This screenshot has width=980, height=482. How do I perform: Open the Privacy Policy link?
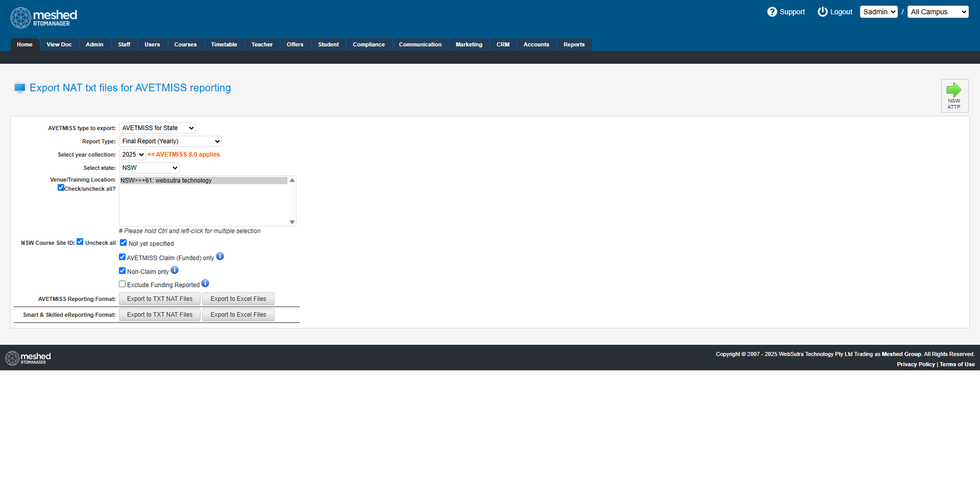pyautogui.click(x=916, y=364)
